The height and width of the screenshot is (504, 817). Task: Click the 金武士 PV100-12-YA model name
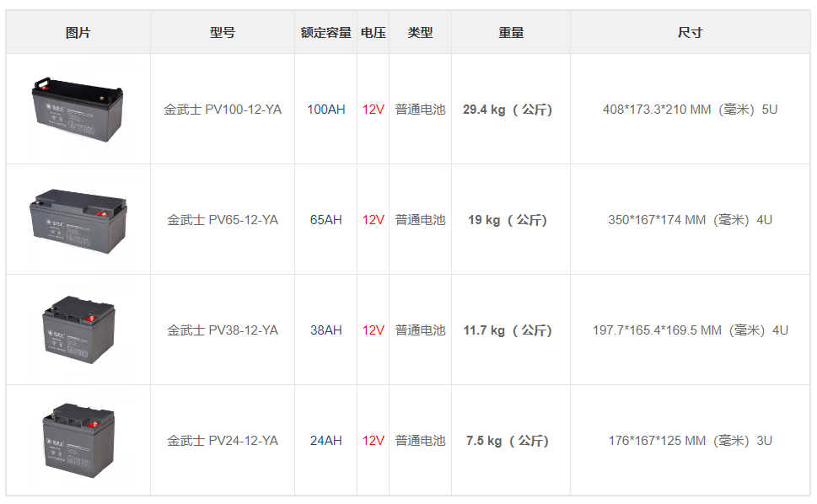point(223,110)
